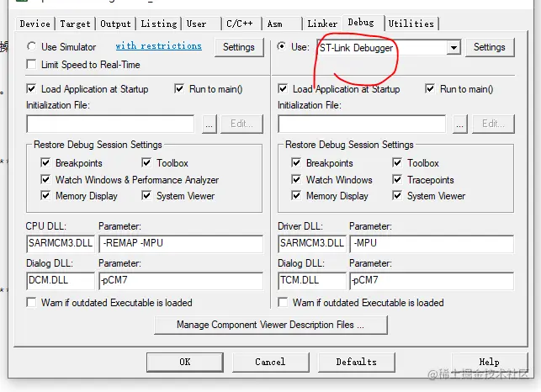Click debugger Initialization File field
Image resolution: width=541 pixels, height=392 pixels.
coord(362,124)
